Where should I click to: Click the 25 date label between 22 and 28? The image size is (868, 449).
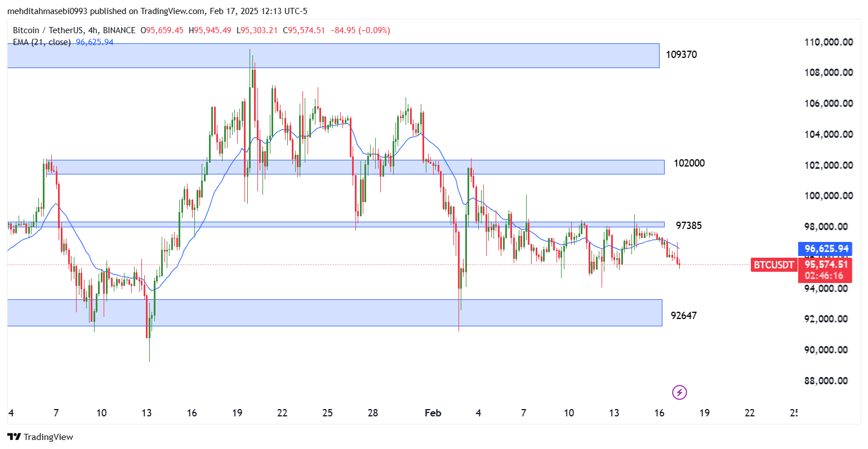[327, 413]
